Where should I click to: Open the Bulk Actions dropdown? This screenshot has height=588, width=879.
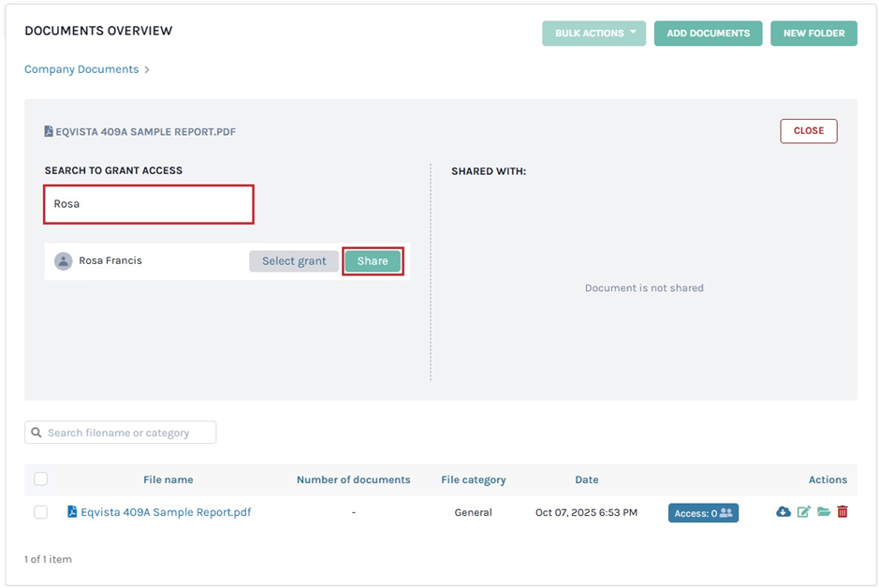[593, 34]
